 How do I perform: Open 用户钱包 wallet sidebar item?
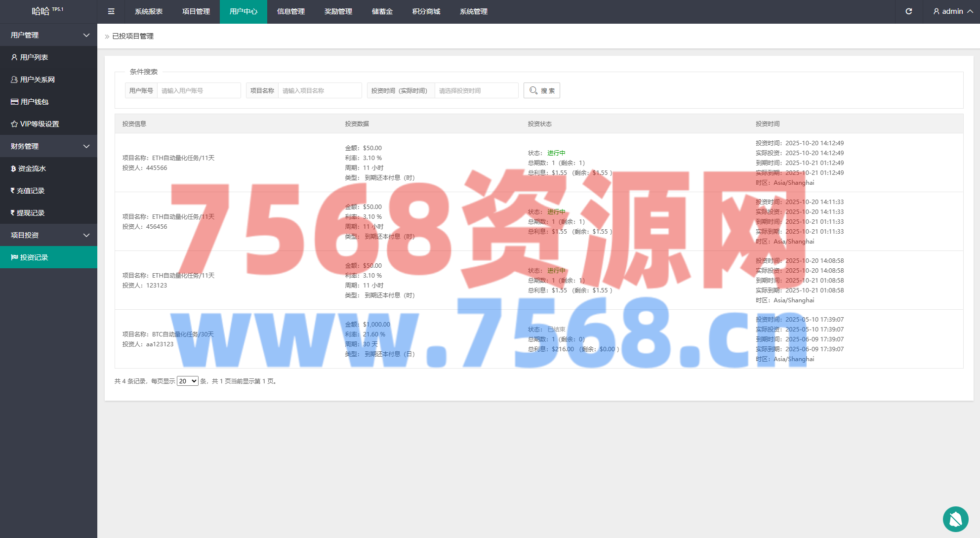[x=34, y=102]
